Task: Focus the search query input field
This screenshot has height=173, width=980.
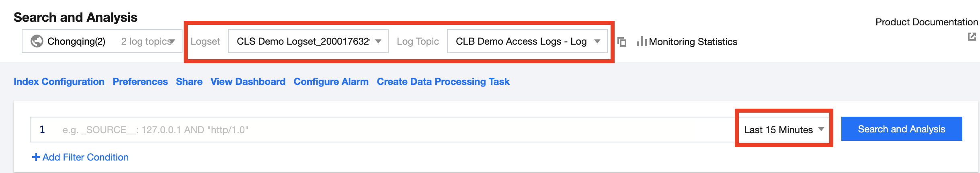Action: click(382, 130)
